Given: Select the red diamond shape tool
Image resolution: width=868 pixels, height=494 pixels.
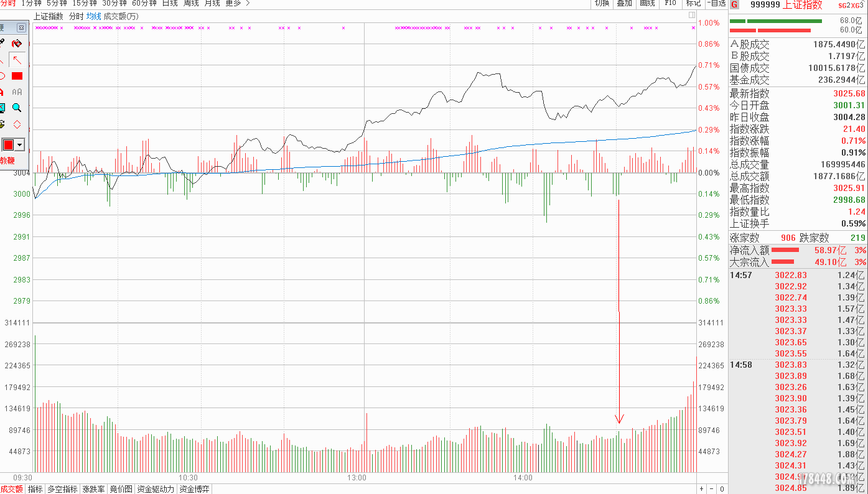Looking at the screenshot, I should pos(17,124).
